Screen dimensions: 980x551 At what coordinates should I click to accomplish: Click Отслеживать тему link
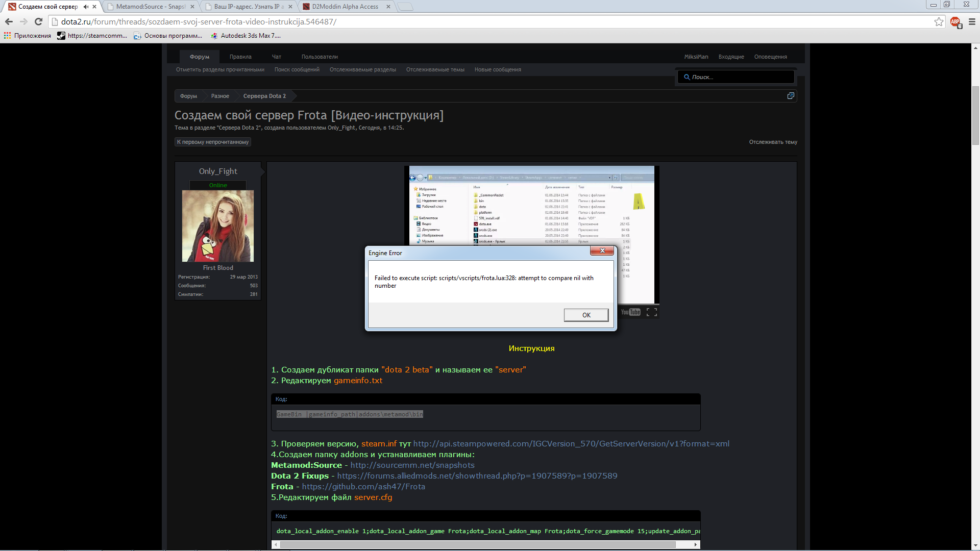[x=773, y=142]
